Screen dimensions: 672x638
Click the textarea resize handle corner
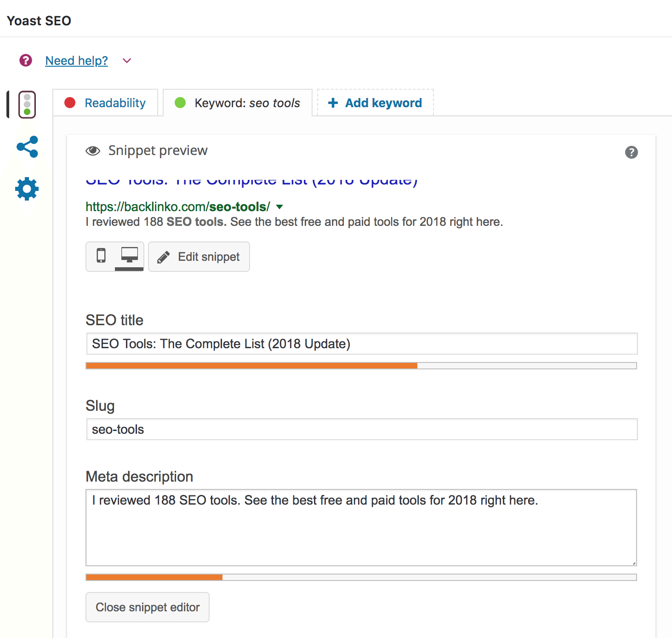(x=633, y=563)
